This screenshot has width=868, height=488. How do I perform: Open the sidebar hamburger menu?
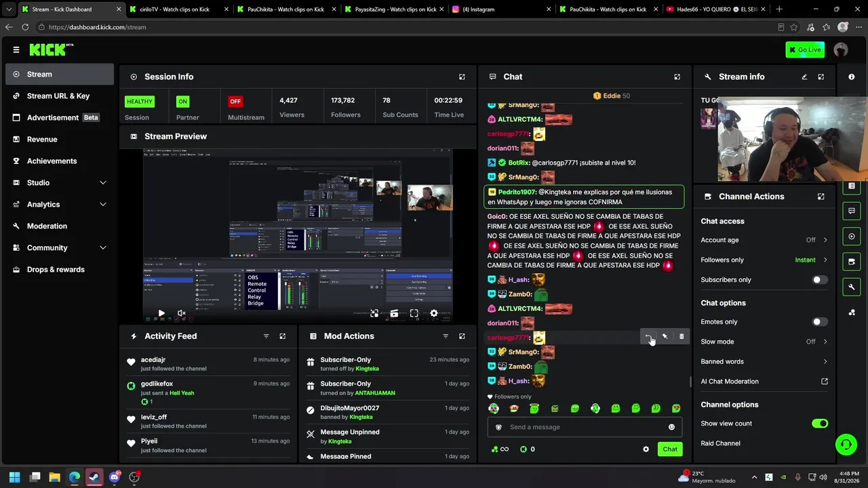click(16, 49)
